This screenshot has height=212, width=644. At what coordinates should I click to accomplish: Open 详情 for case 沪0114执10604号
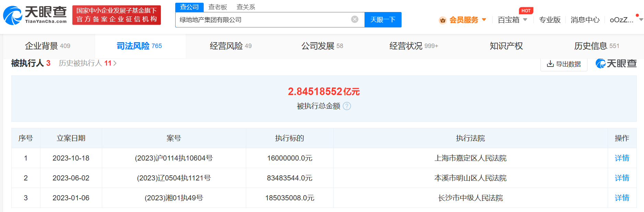click(622, 158)
